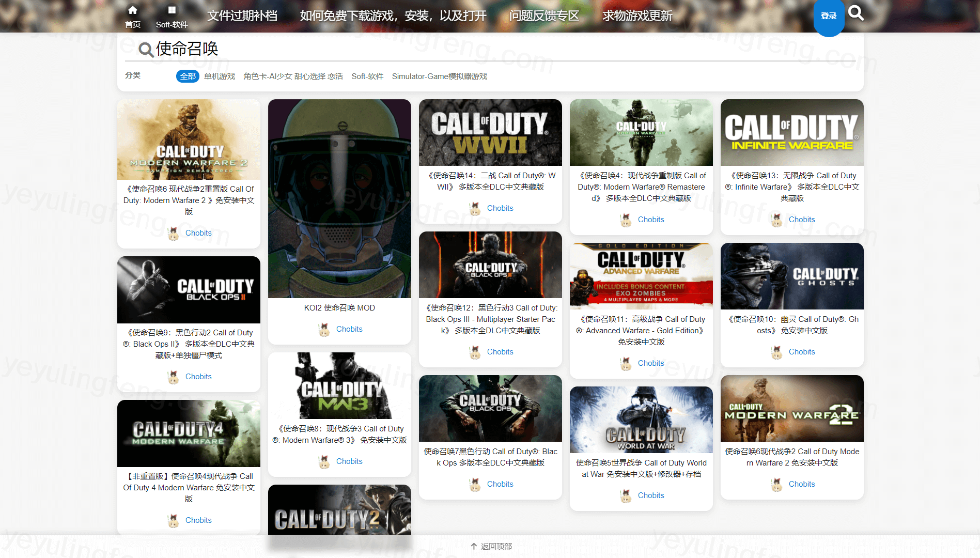Screen dimensions: 980x558
Task: Click Chobits avatar under 使命召唤13 Infinite Warfare
Action: [777, 220]
